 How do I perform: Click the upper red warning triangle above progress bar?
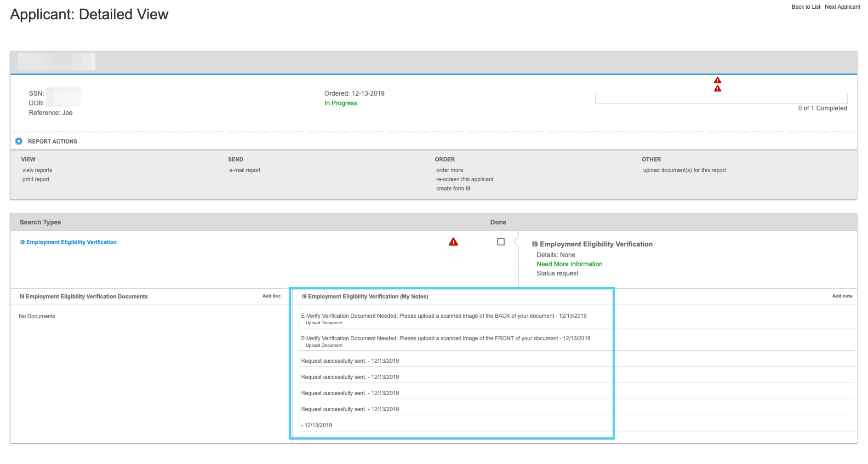(x=718, y=80)
